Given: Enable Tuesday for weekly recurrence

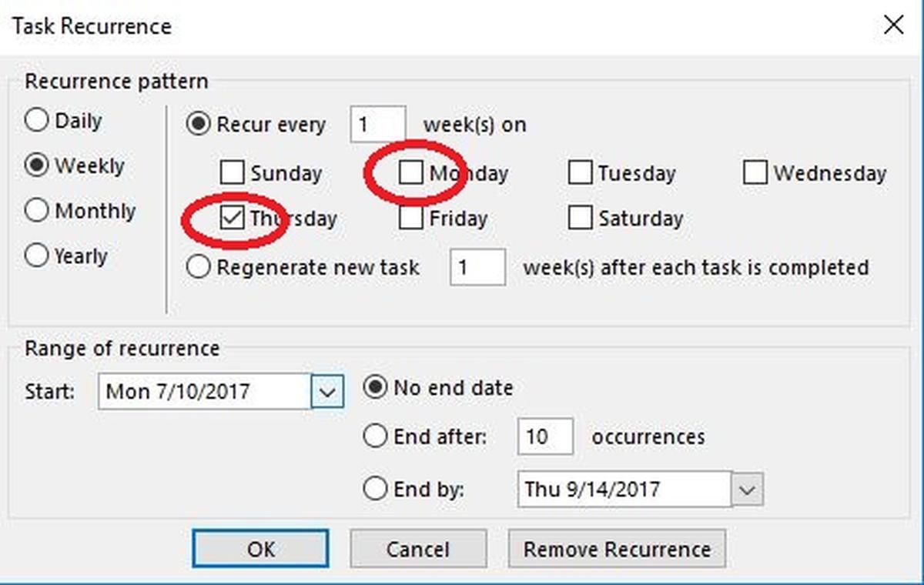Looking at the screenshot, I should (x=580, y=173).
